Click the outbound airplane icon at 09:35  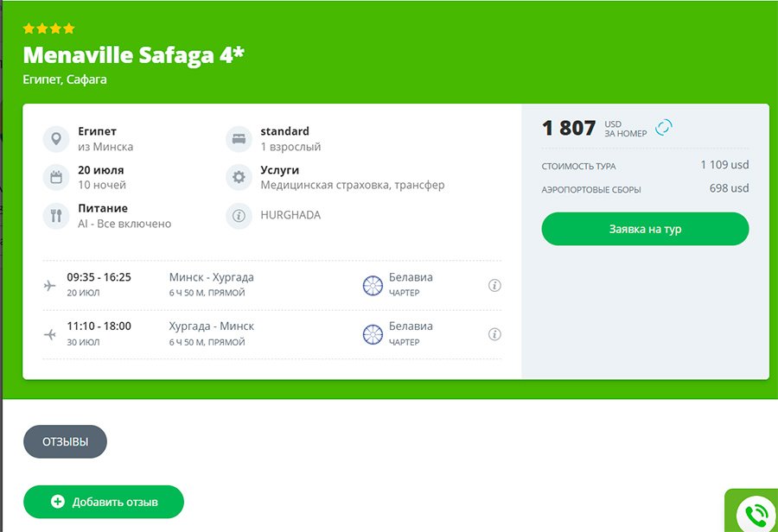[x=50, y=285]
